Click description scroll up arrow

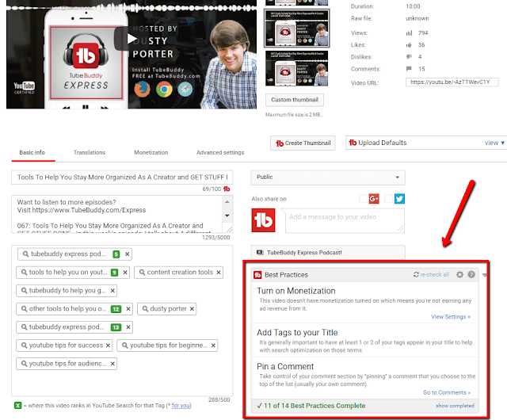point(227,201)
